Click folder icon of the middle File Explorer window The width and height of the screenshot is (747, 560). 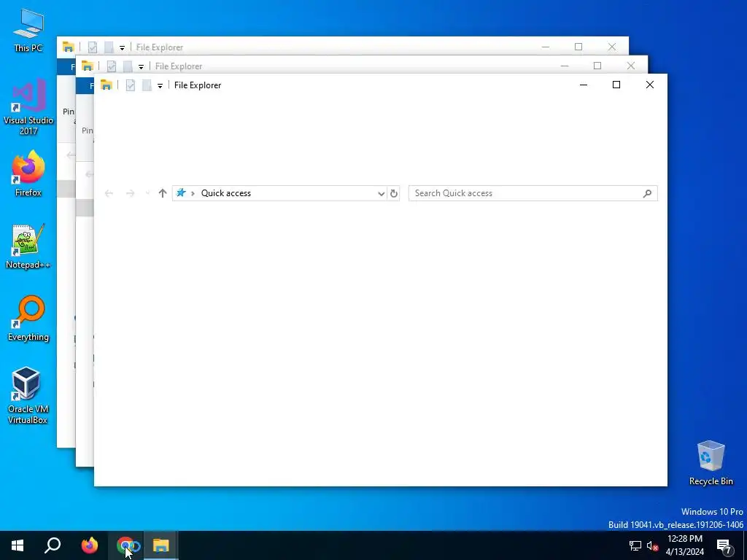pyautogui.click(x=88, y=66)
